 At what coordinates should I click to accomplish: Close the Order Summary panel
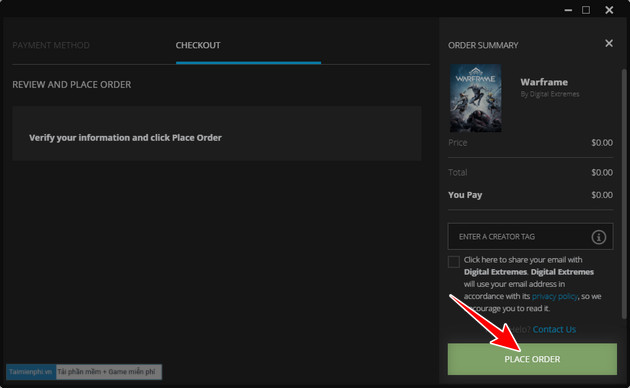(609, 43)
